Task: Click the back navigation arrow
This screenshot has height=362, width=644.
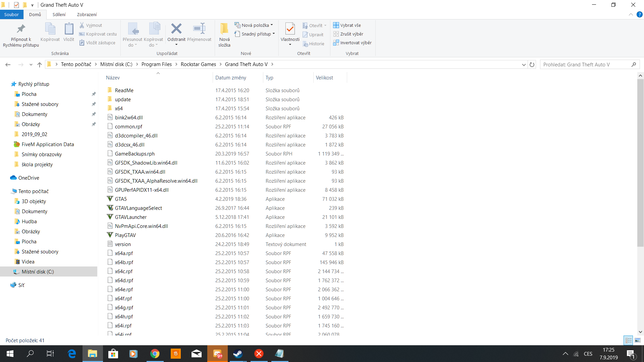Action: (8, 64)
